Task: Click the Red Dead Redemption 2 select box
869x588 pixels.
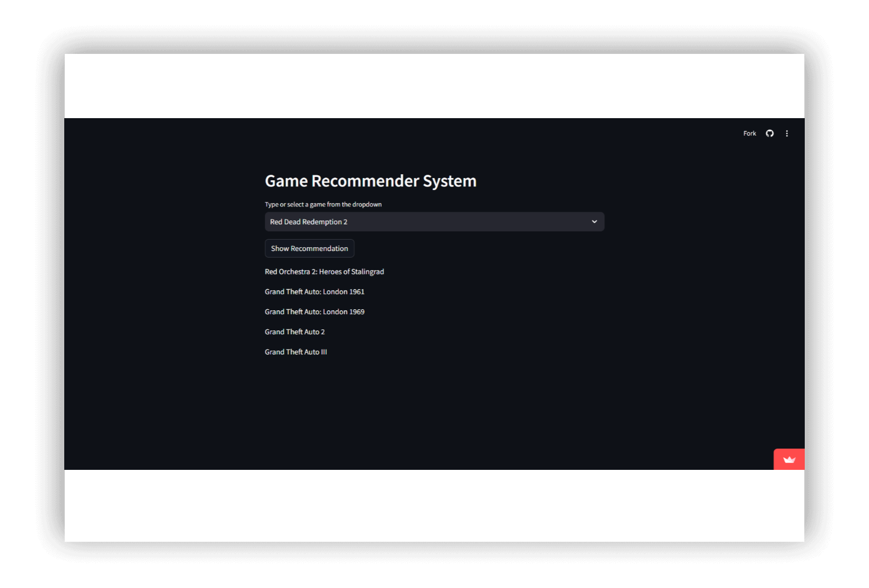Action: (434, 222)
